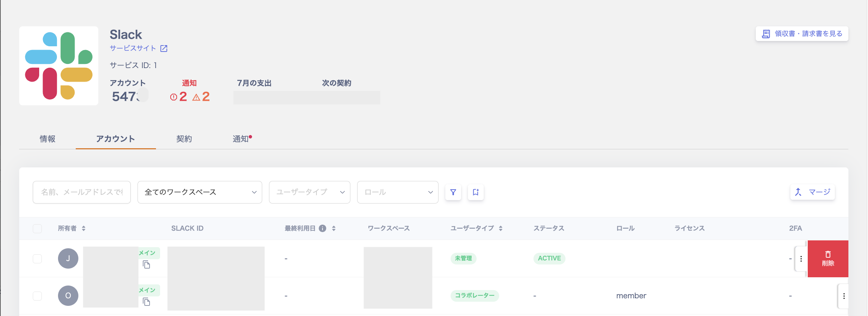Click the receipt icon in 領収書・請求書を見る
Image resolution: width=868 pixels, height=316 pixels.
coord(766,34)
